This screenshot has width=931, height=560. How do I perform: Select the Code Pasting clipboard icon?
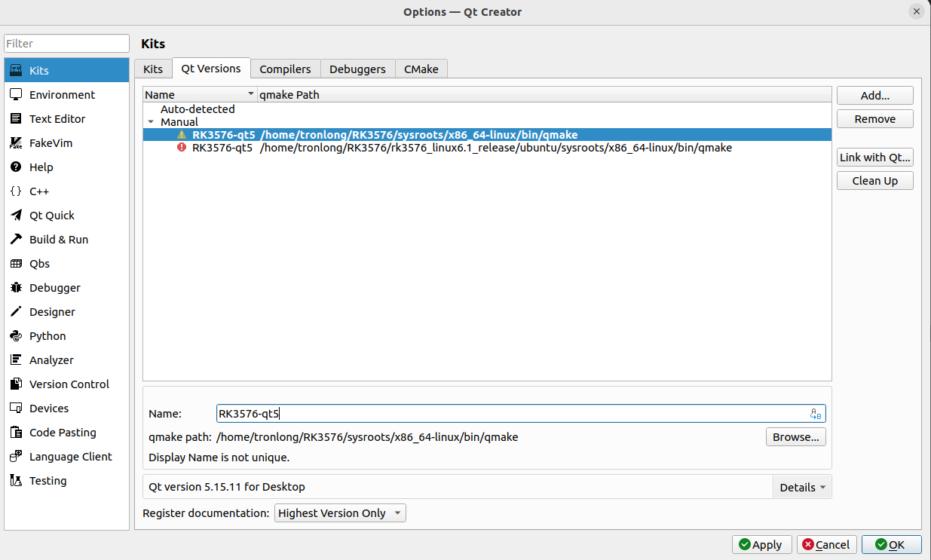[x=15, y=433]
